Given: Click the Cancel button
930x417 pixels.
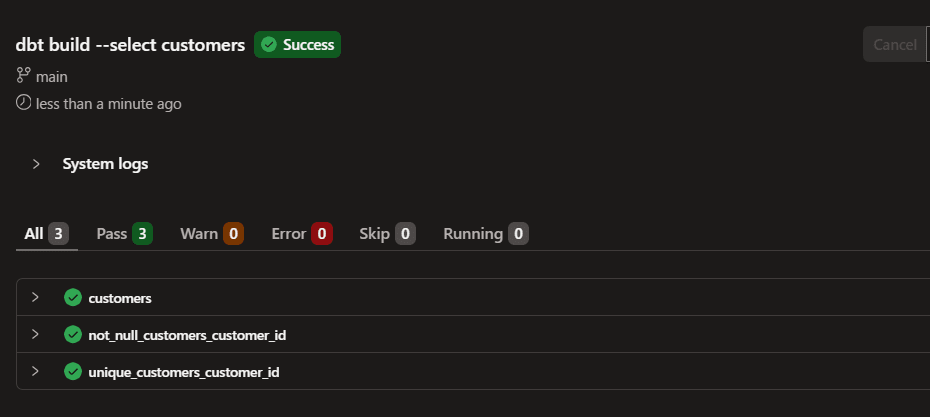Looking at the screenshot, I should pos(894,44).
